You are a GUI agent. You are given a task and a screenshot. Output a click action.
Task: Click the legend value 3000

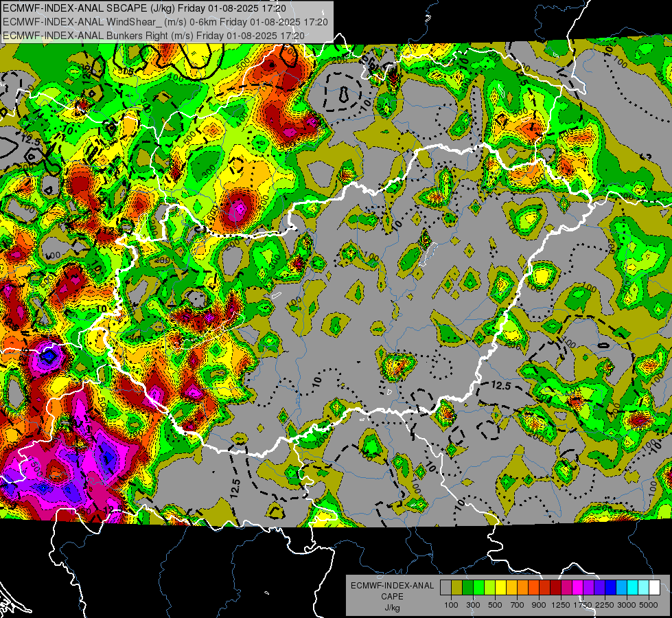(626, 605)
